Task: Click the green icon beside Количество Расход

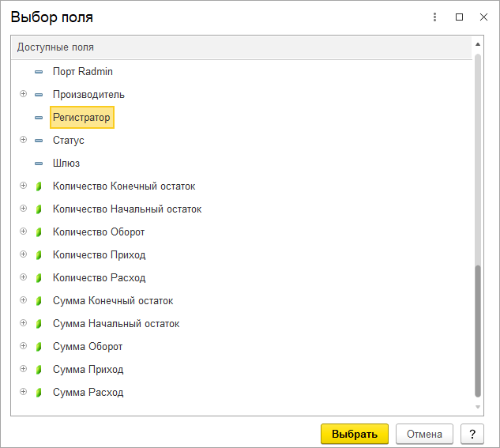Action: click(x=38, y=278)
